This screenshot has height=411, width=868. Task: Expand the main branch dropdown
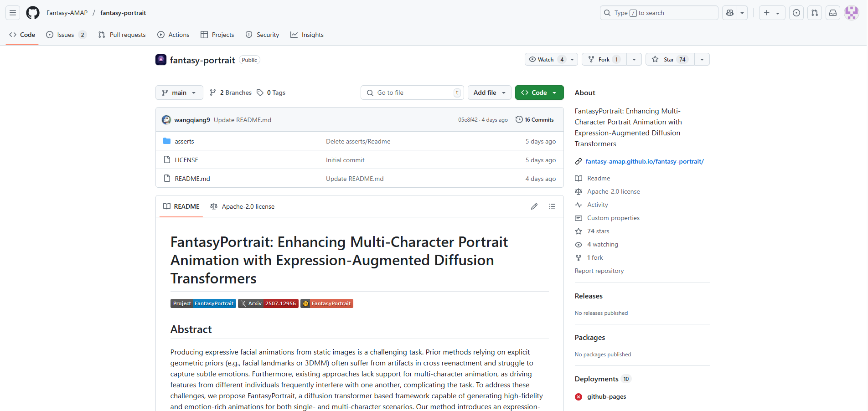pos(179,92)
